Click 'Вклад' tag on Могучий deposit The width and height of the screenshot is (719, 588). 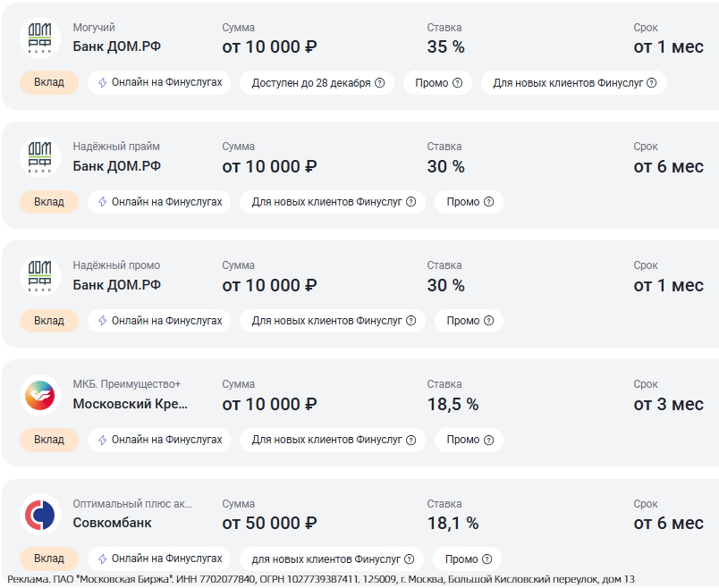49,83
